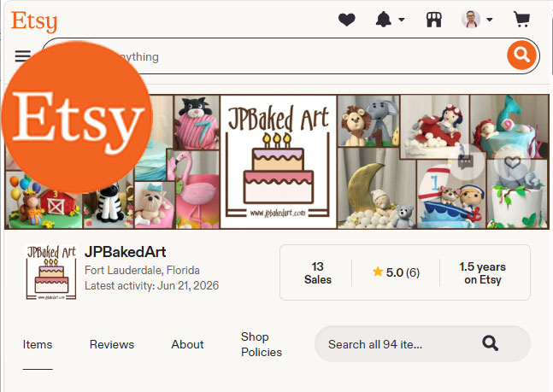Click the shop search magnifier icon
Screen dimensions: 553x392
coord(491,343)
